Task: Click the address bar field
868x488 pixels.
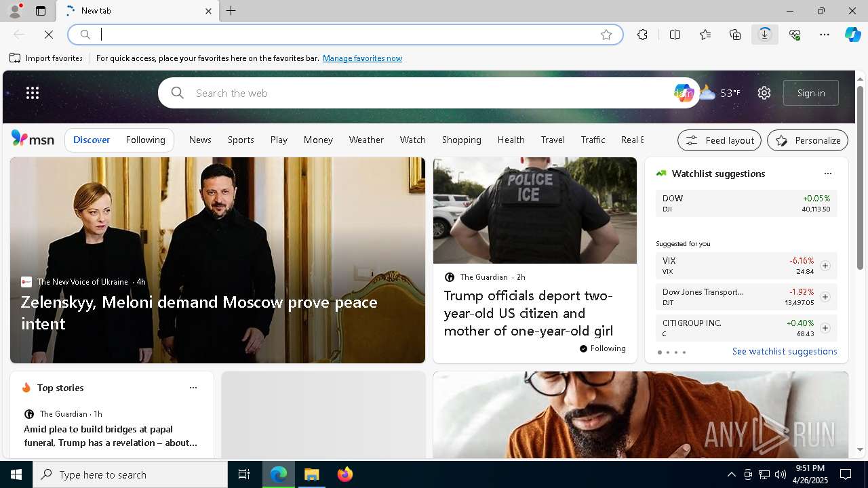Action: pyautogui.click(x=346, y=35)
